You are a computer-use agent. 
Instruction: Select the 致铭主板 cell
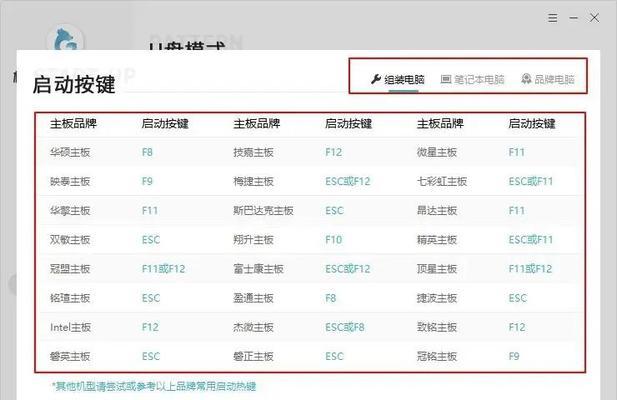(x=437, y=327)
